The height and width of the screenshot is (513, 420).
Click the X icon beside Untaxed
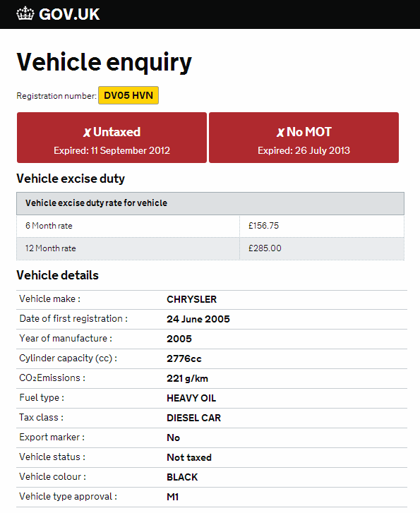[x=87, y=132]
